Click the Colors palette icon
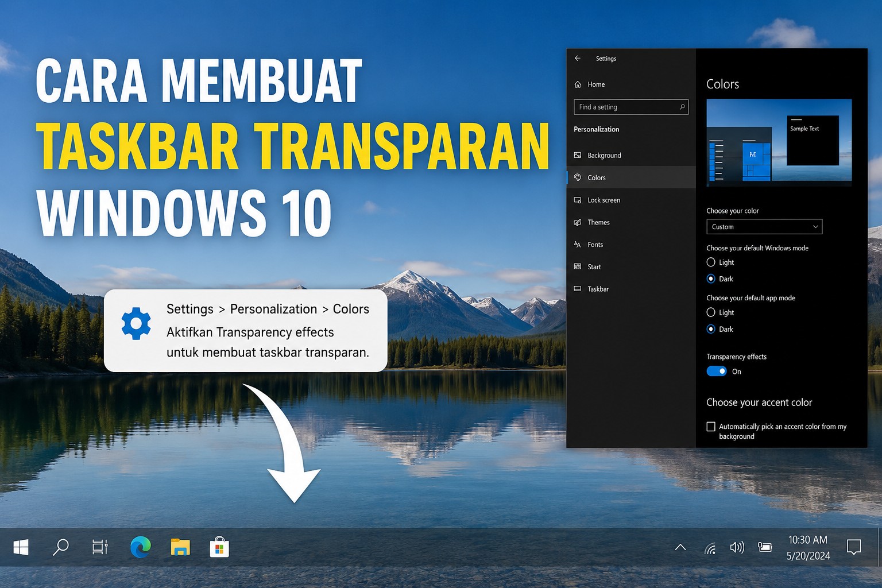 tap(578, 177)
